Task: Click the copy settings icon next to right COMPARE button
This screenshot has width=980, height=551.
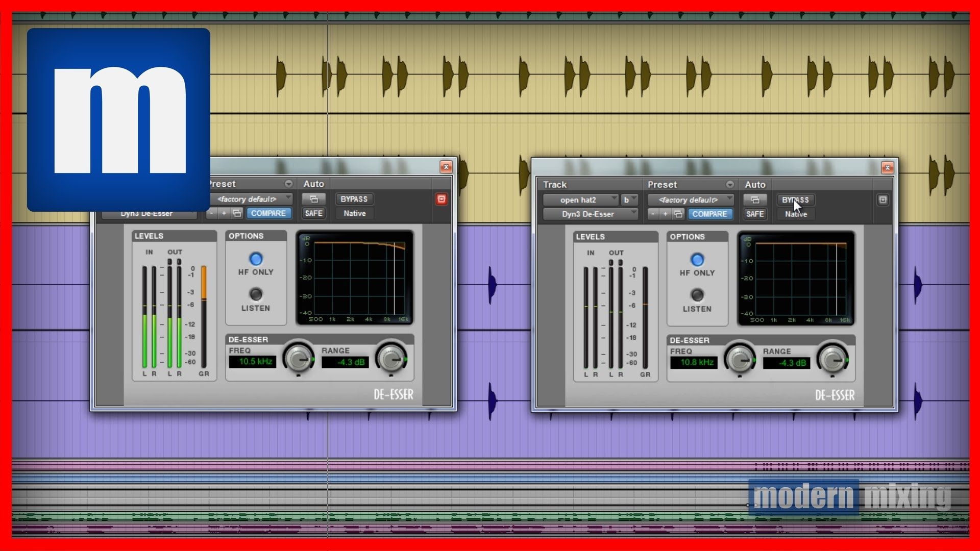Action: pos(678,214)
